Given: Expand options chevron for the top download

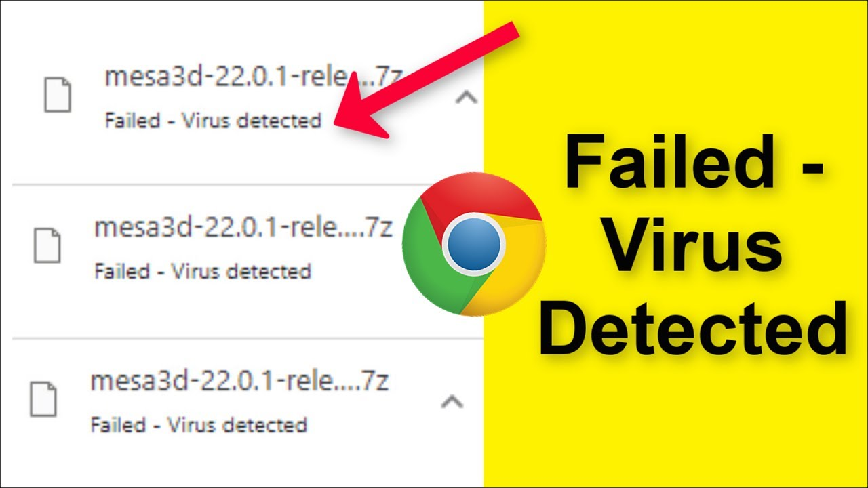Looking at the screenshot, I should (x=466, y=99).
